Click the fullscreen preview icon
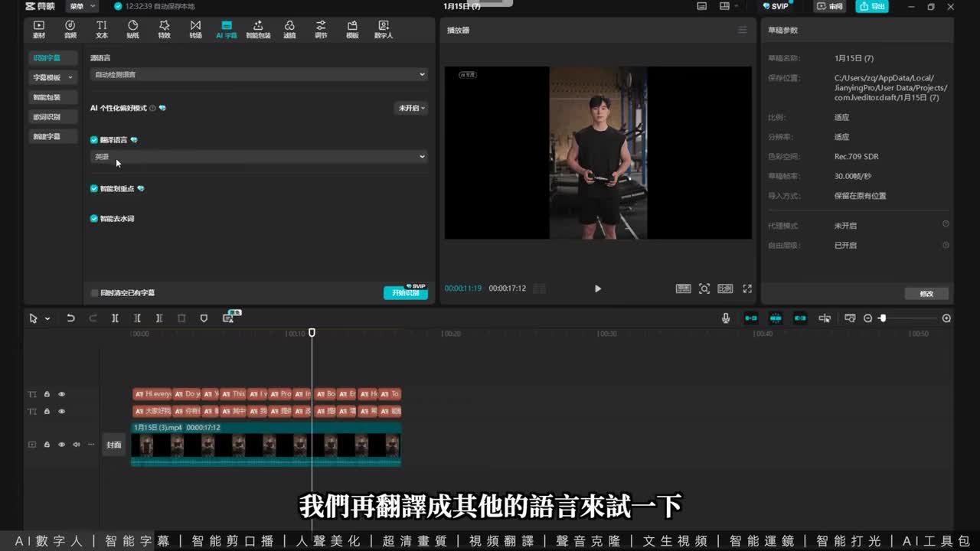The image size is (980, 551). [747, 289]
